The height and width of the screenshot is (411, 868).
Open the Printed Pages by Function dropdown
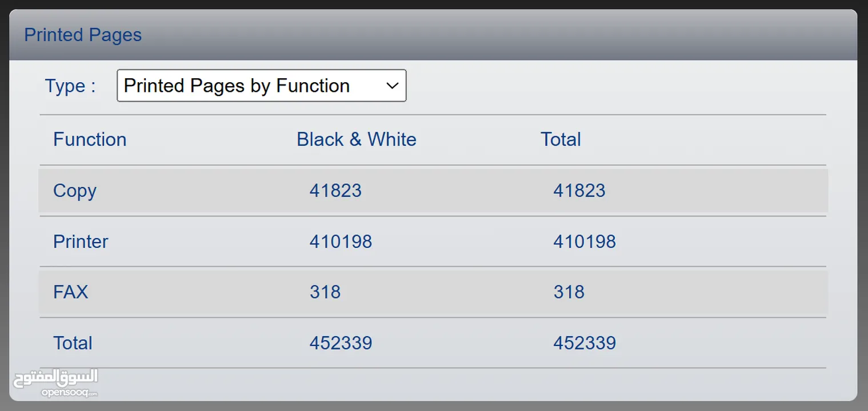[262, 86]
